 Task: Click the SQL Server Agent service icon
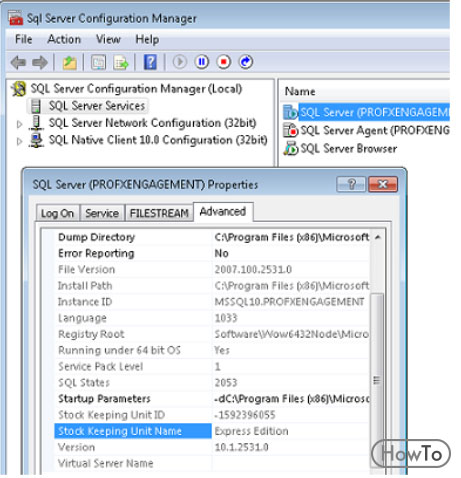290,130
